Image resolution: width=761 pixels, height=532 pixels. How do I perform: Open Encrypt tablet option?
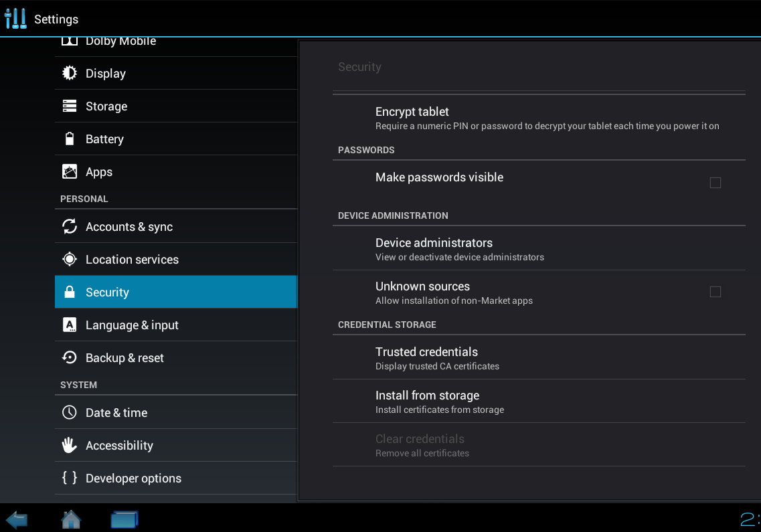coord(539,118)
